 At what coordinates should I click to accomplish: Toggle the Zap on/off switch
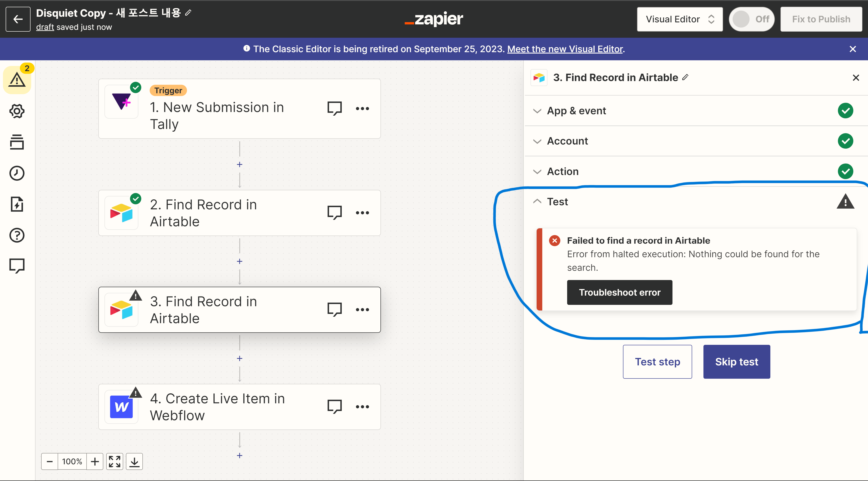(751, 19)
